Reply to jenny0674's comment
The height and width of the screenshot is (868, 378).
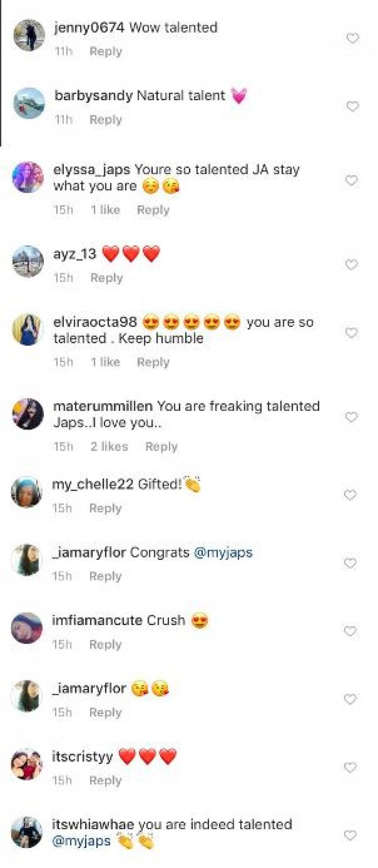coord(106,51)
